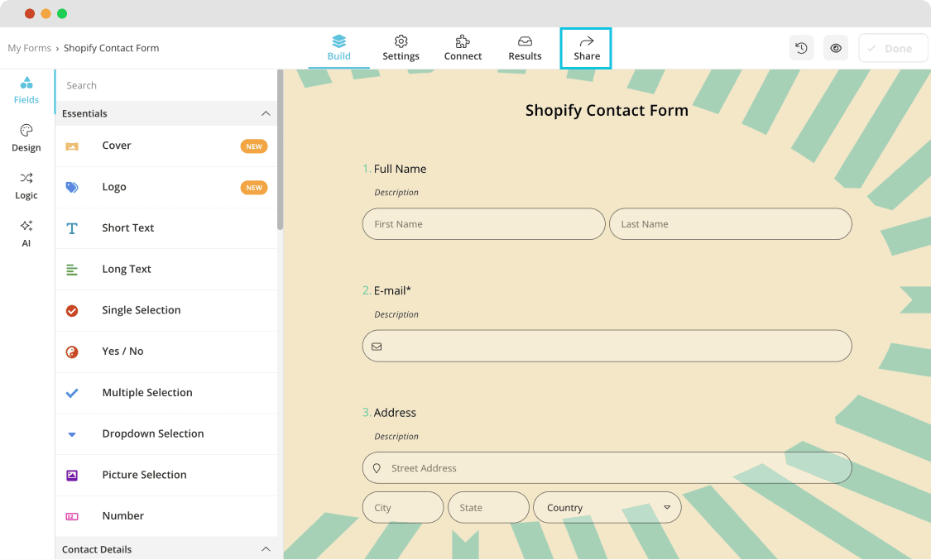Image resolution: width=931 pixels, height=560 pixels.
Task: Add a Number field
Action: click(x=166, y=516)
